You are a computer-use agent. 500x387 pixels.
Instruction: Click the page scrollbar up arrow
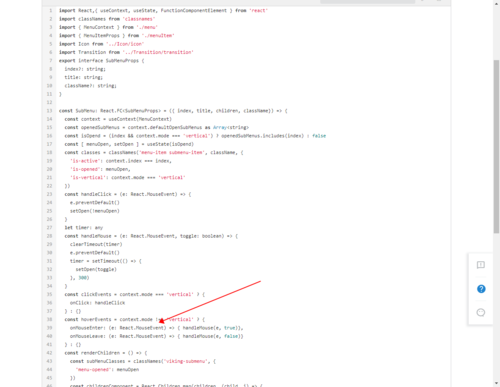[497, 3]
